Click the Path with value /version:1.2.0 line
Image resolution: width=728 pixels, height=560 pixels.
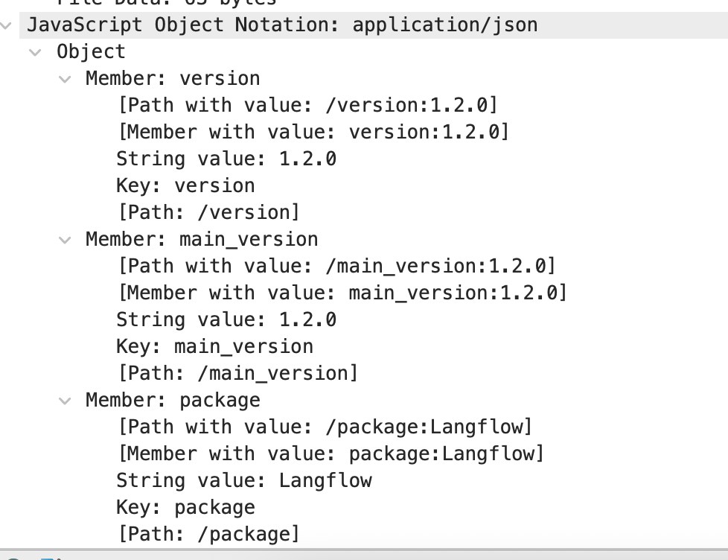[x=307, y=105]
